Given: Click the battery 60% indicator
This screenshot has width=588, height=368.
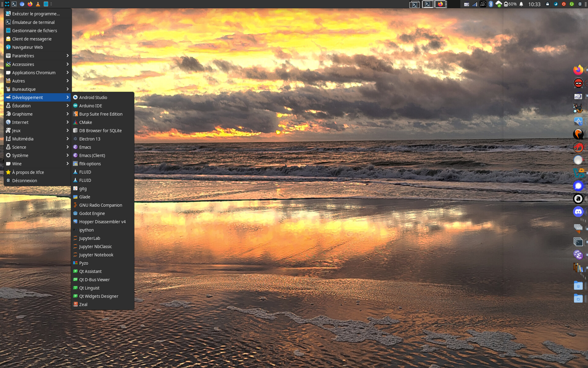Looking at the screenshot, I should 510,4.
